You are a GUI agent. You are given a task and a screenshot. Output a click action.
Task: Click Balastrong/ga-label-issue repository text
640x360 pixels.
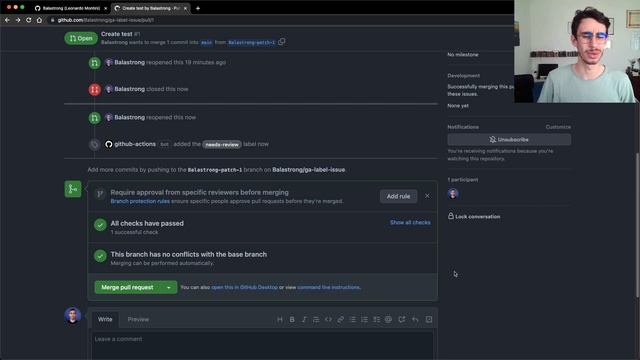(x=309, y=169)
